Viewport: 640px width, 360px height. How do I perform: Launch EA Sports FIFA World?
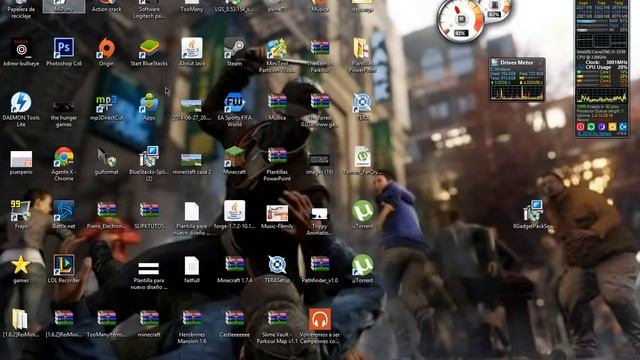[x=234, y=102]
